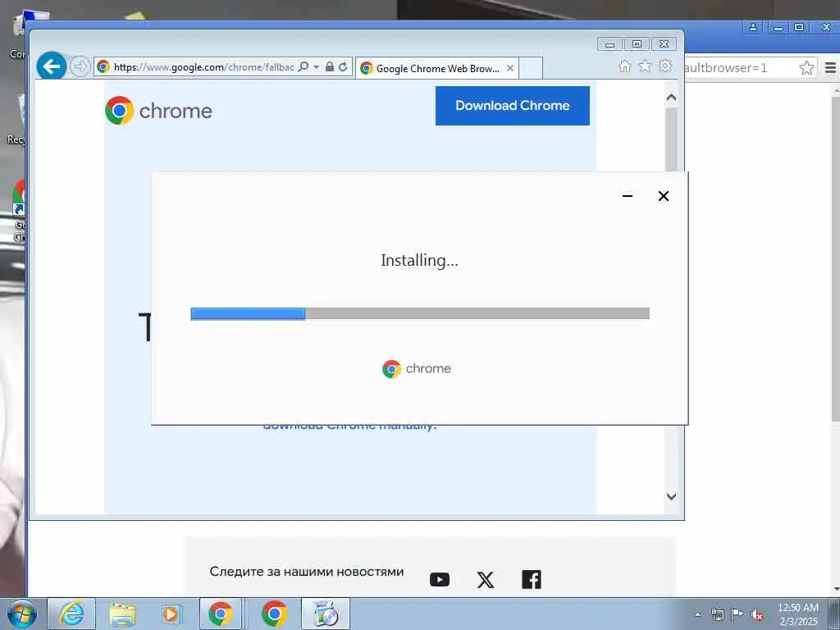Select the Google Chrome Web Browser tab
Image resolution: width=840 pixels, height=630 pixels.
pos(436,68)
